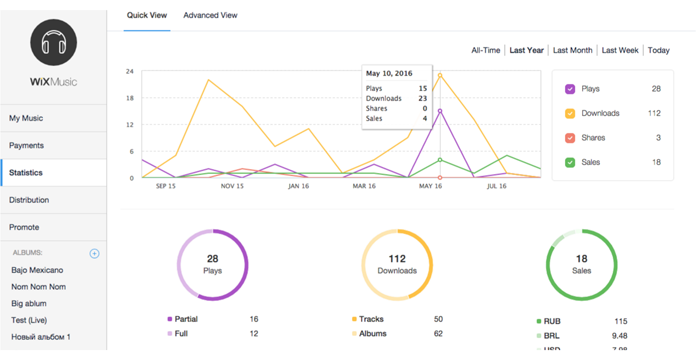Click the May 10, 2016 tooltip title
This screenshot has height=360, width=700.
(x=389, y=74)
